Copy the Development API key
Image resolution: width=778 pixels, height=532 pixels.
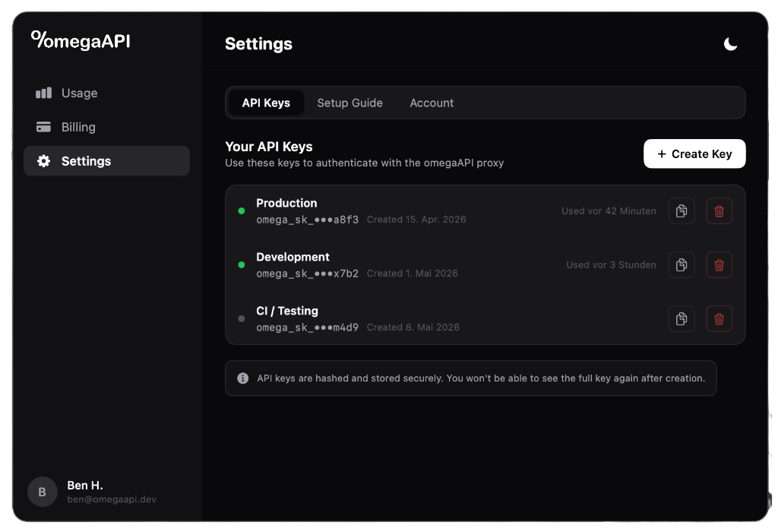click(682, 265)
